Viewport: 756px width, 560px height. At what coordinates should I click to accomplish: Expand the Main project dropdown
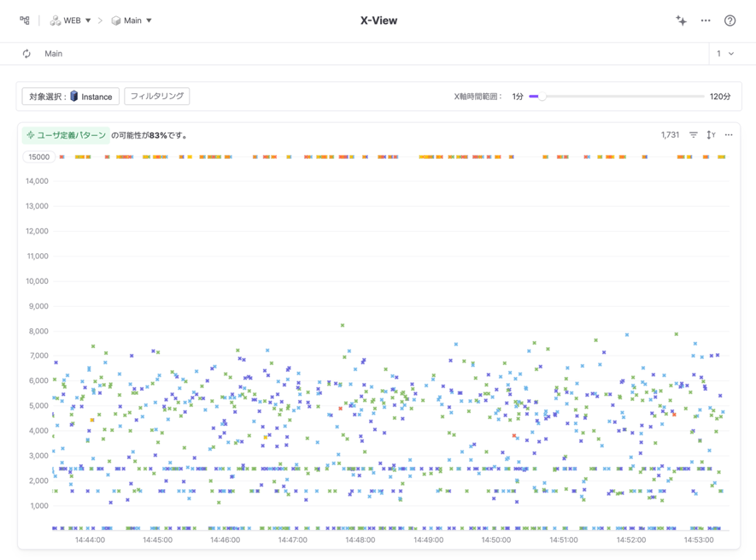click(x=132, y=21)
